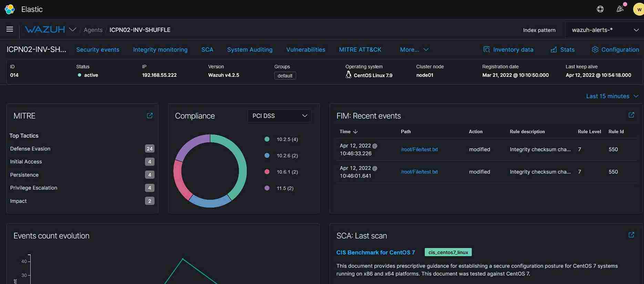Open the newsfeed notifications icon

620,9
